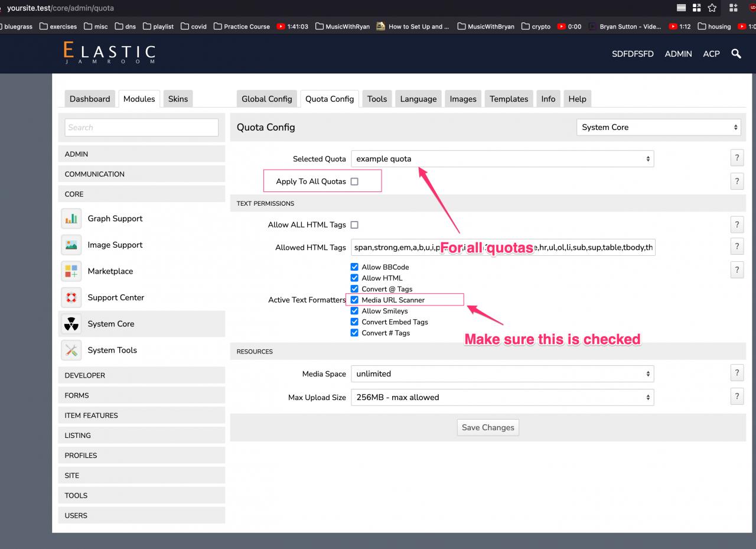Open the Templates tab

pos(509,99)
